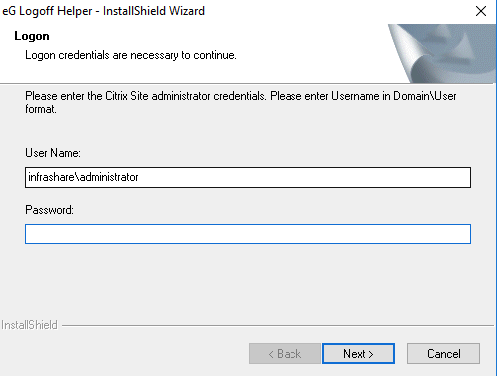
Task: Click the left chevron on the Back button
Action: coord(271,354)
